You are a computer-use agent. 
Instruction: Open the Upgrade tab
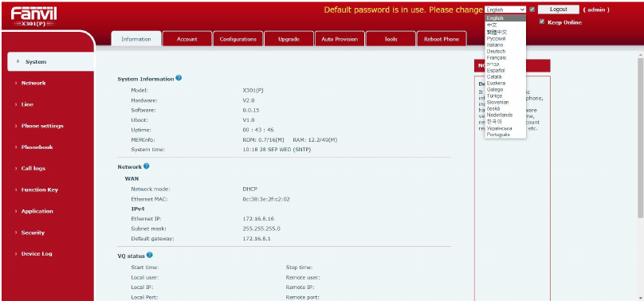289,39
